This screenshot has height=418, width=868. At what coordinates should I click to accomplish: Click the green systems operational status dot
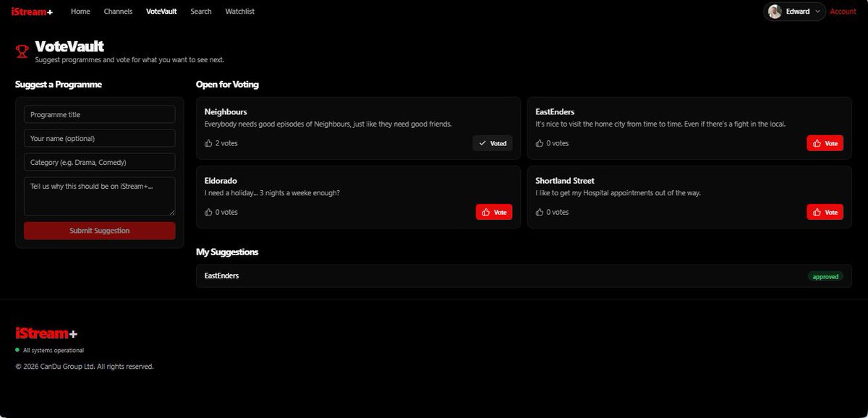[x=17, y=350]
